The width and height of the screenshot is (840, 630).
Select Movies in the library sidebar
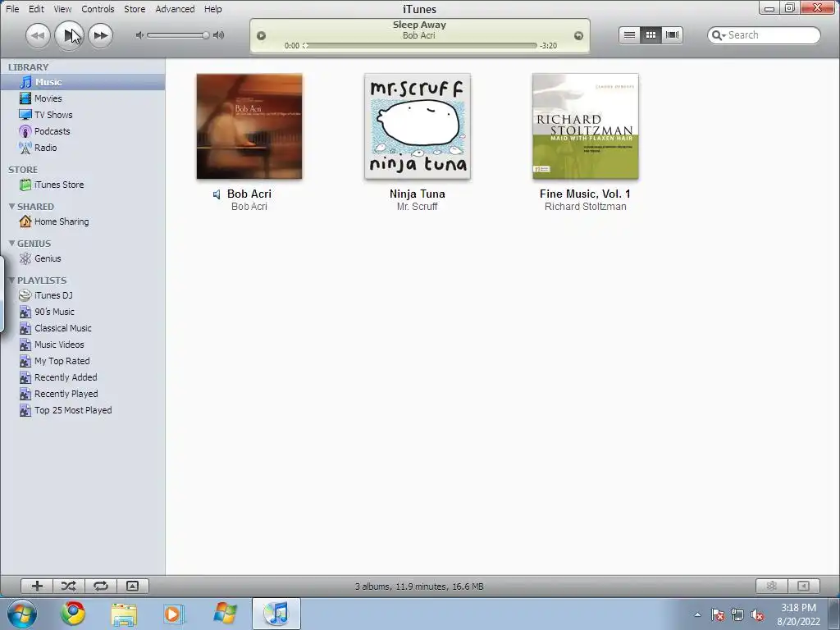(x=83, y=98)
